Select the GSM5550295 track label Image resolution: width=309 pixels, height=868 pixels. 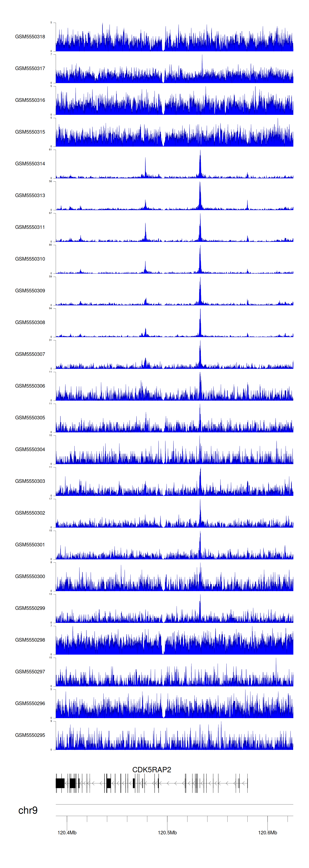coord(30,735)
